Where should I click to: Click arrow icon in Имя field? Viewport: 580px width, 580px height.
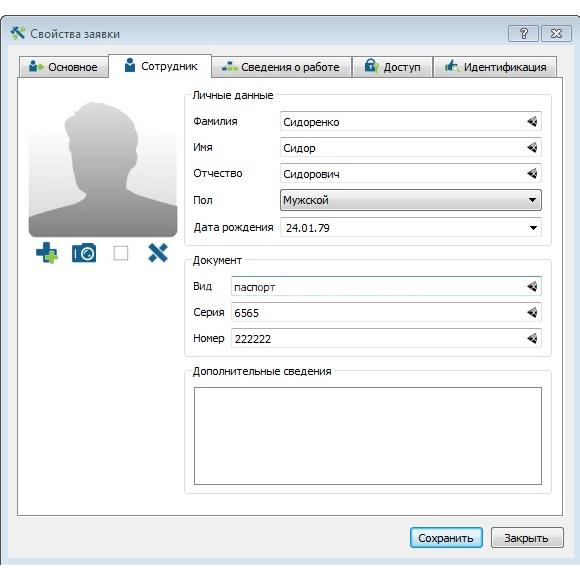pyautogui.click(x=532, y=148)
